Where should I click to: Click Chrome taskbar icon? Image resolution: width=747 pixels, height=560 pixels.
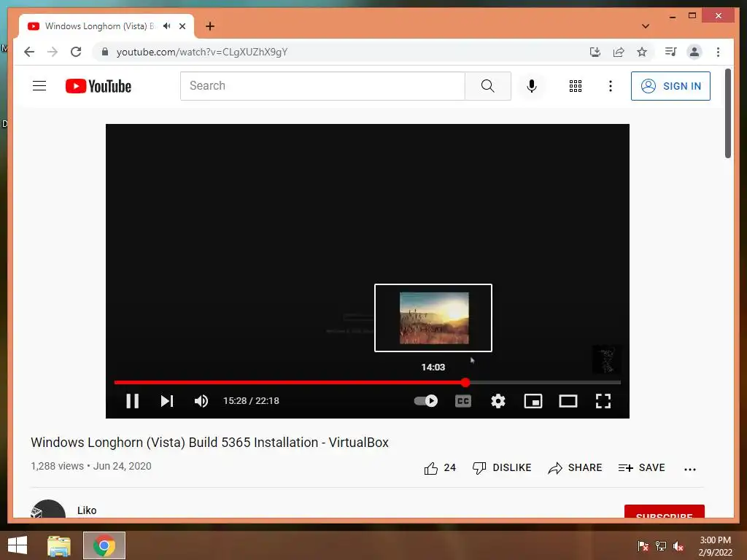point(104,545)
